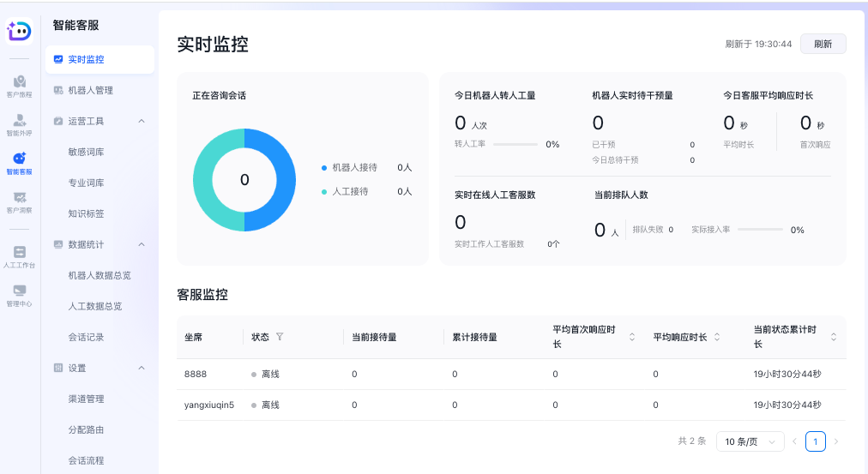Viewport: 868px width, 474px height.
Task: Collapse the 数据统计 section
Action: click(142, 244)
